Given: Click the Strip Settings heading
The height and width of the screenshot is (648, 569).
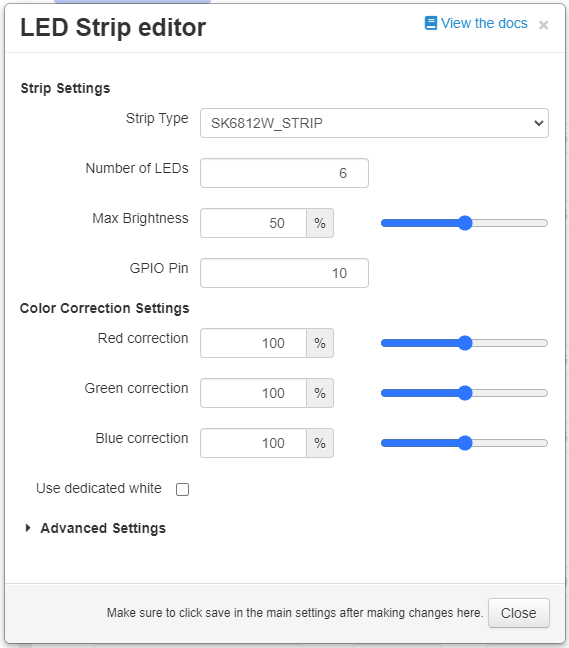Looking at the screenshot, I should point(65,88).
